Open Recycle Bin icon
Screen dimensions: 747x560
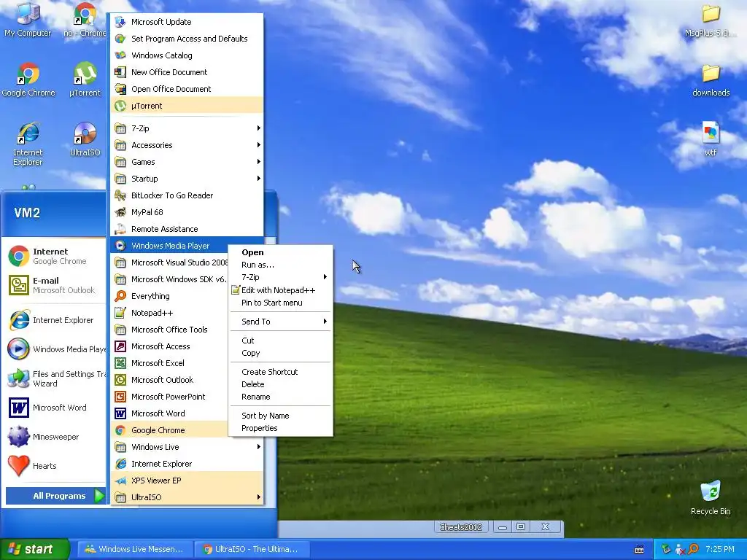(711, 497)
